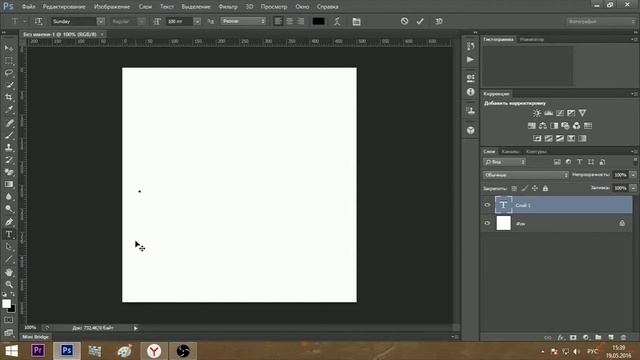The image size is (640, 360).
Task: Add a Brightness/Contrast adjustment
Action: 537,113
